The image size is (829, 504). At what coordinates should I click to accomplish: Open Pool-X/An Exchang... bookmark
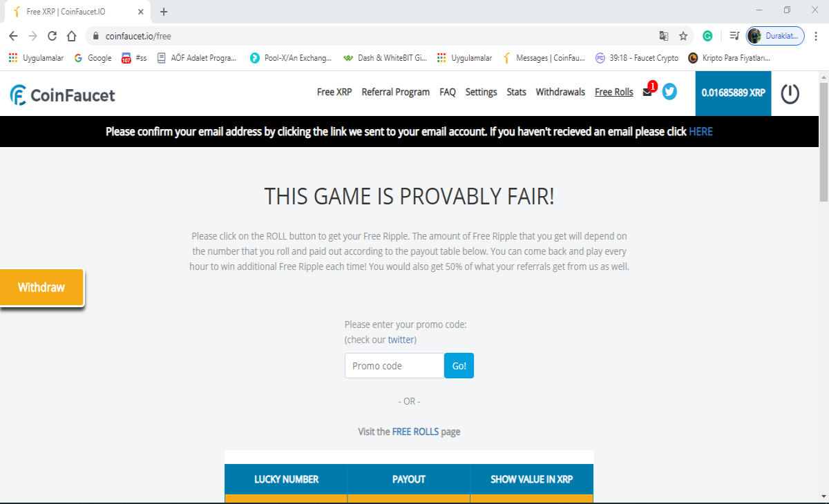(x=291, y=58)
